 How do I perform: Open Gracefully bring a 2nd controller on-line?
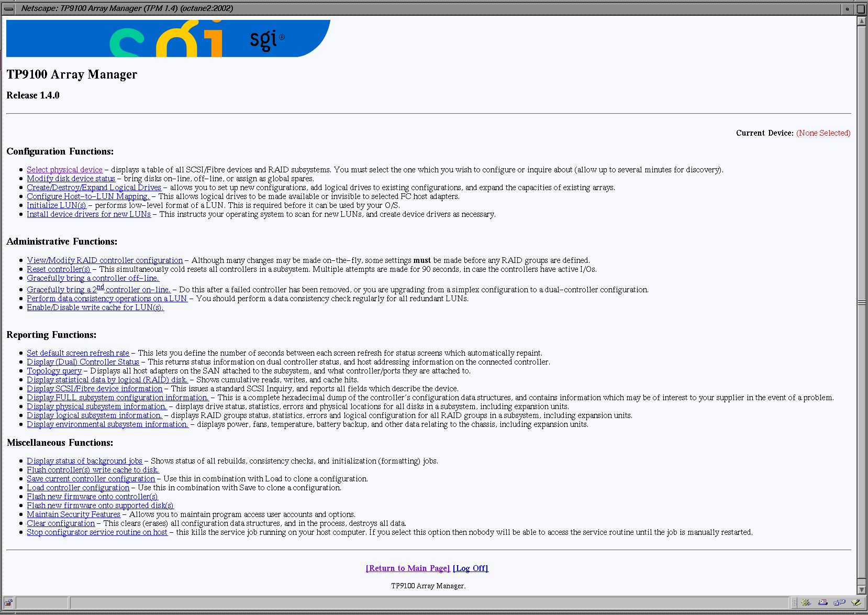(x=98, y=289)
